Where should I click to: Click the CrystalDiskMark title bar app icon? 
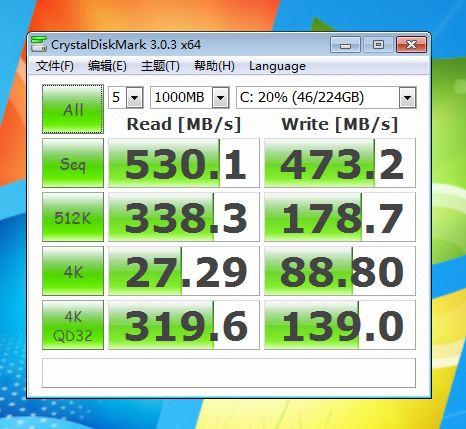tap(39, 44)
